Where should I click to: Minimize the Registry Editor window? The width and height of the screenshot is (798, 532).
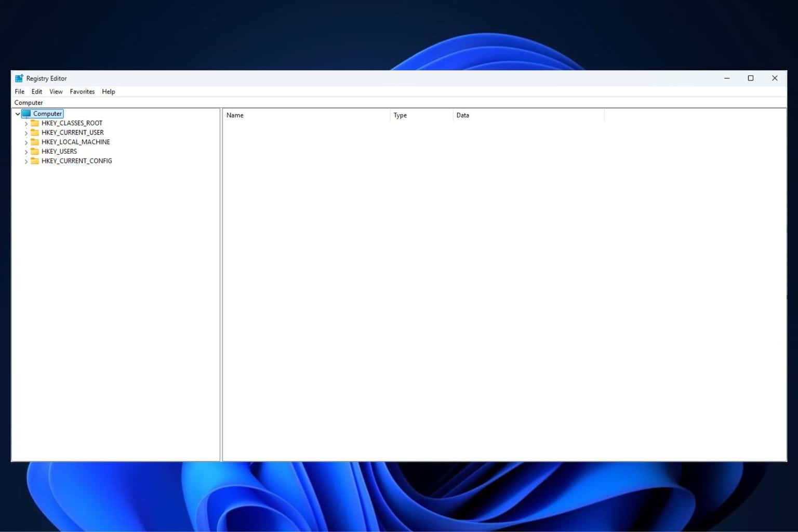(727, 78)
